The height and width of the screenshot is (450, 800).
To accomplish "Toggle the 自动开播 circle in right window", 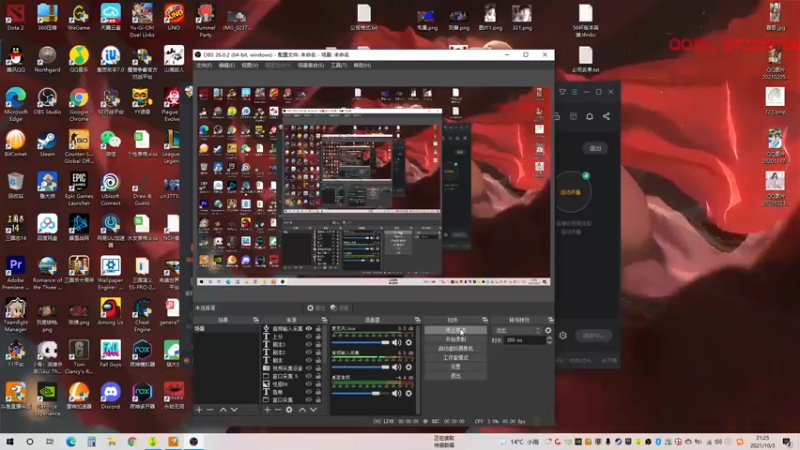I will coord(571,192).
